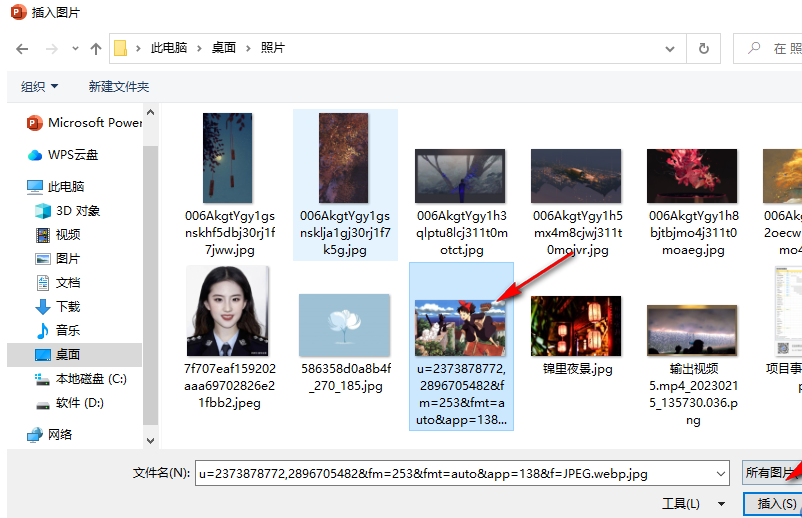Click the WPS cloud icon
This screenshot has width=802, height=518.
point(35,155)
